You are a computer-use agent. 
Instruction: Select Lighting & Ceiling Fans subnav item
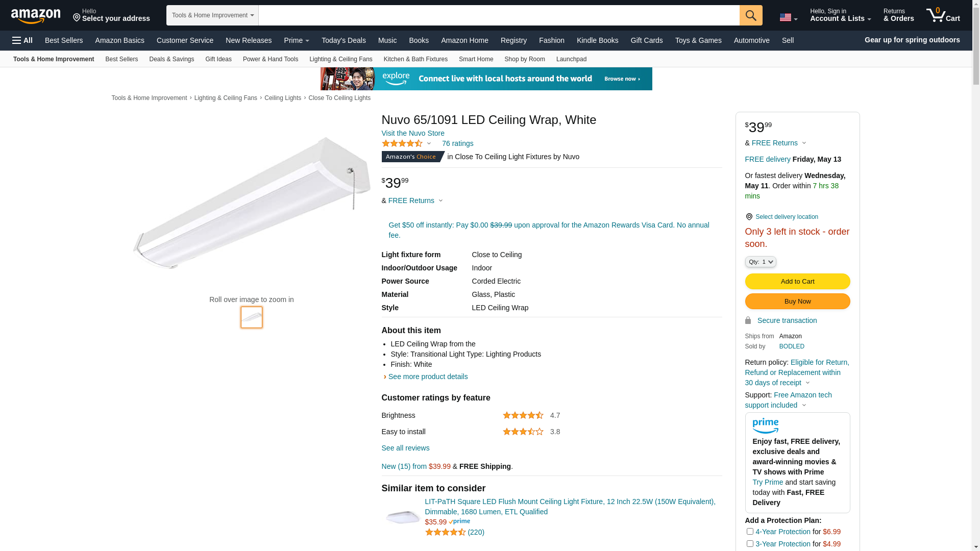tap(340, 59)
